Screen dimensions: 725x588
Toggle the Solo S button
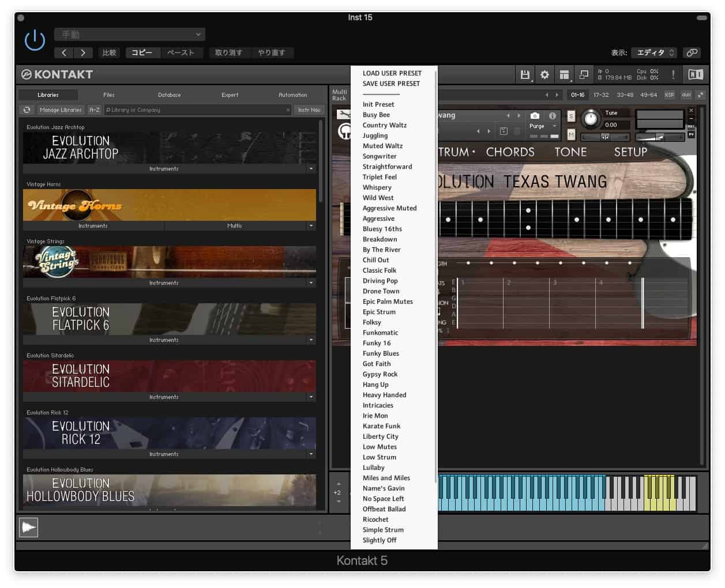(x=571, y=116)
